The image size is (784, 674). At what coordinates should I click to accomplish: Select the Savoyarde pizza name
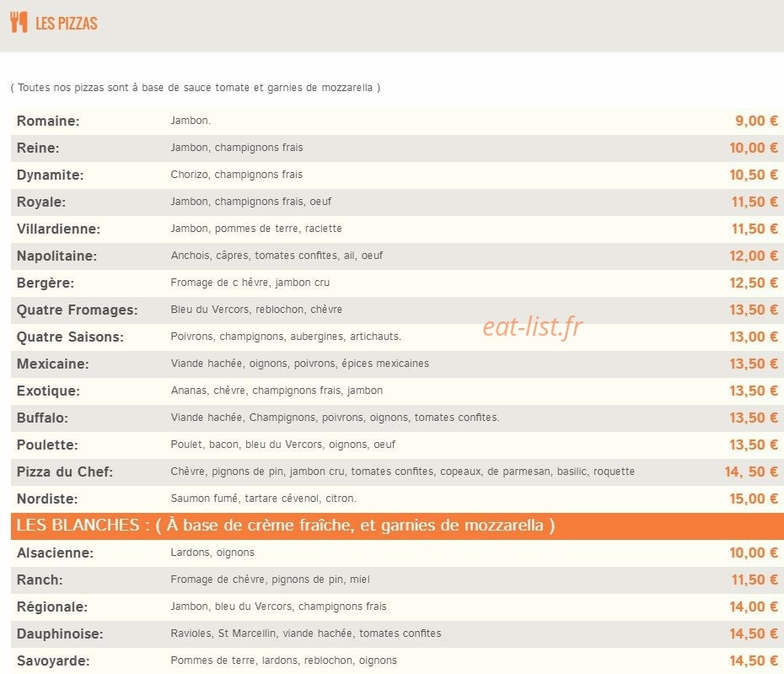pos(53,661)
